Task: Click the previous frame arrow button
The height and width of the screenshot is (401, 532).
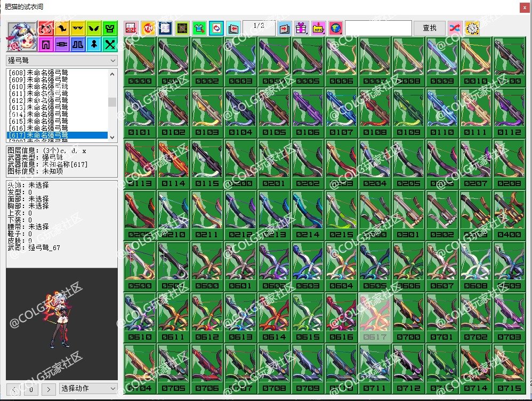Action: pyautogui.click(x=13, y=389)
